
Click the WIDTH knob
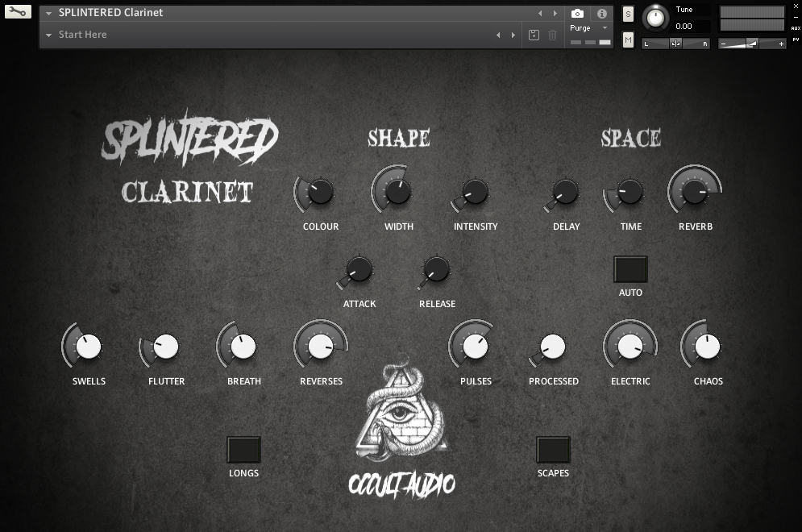pyautogui.click(x=398, y=191)
